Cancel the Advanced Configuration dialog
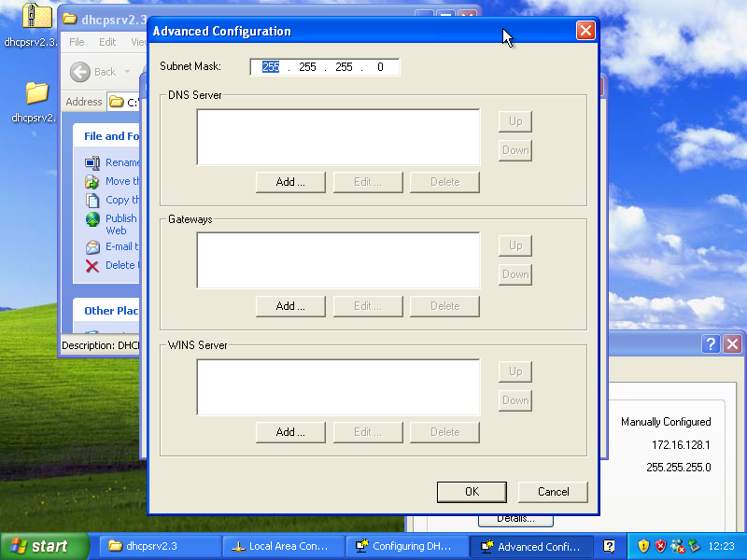 [553, 492]
